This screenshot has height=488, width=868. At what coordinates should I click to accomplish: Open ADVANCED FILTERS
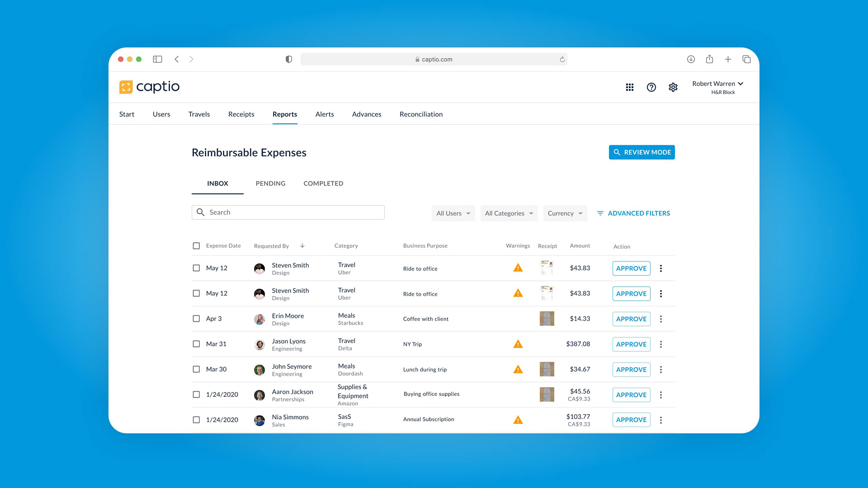[633, 213]
